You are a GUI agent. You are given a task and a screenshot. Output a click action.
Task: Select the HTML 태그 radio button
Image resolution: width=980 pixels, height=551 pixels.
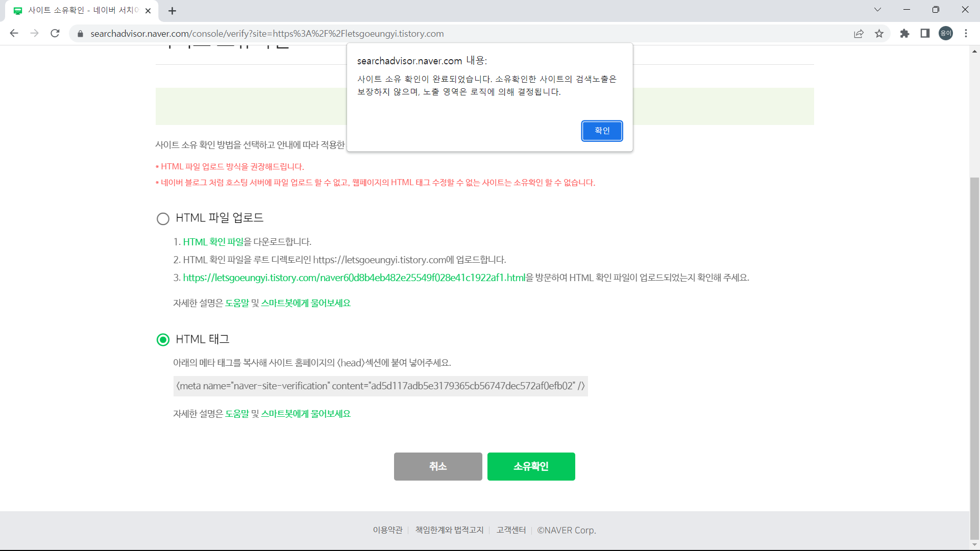[163, 339]
